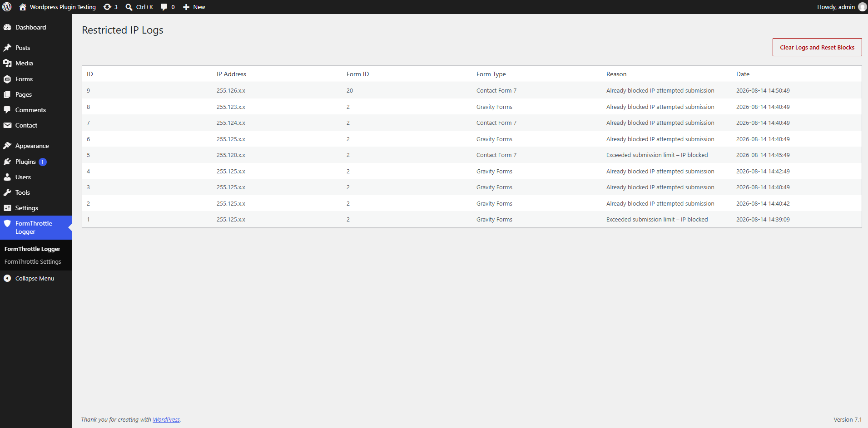
Task: Click the Form Type column header
Action: coord(491,74)
